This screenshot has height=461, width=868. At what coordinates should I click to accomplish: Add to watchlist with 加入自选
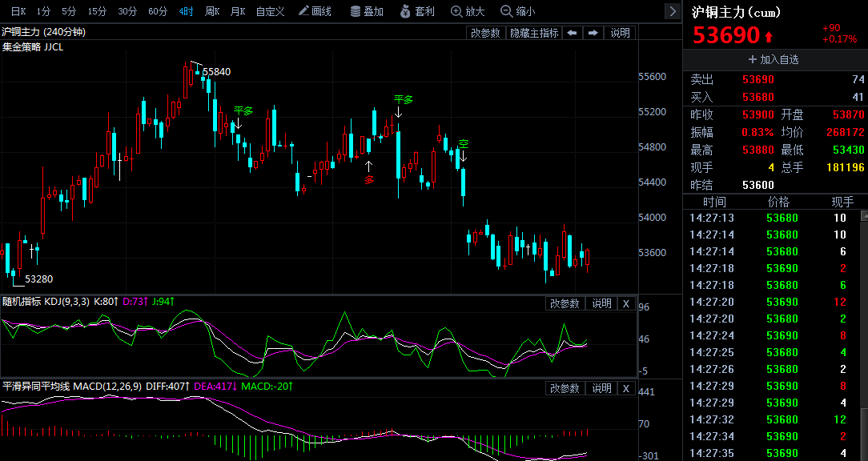pos(774,59)
